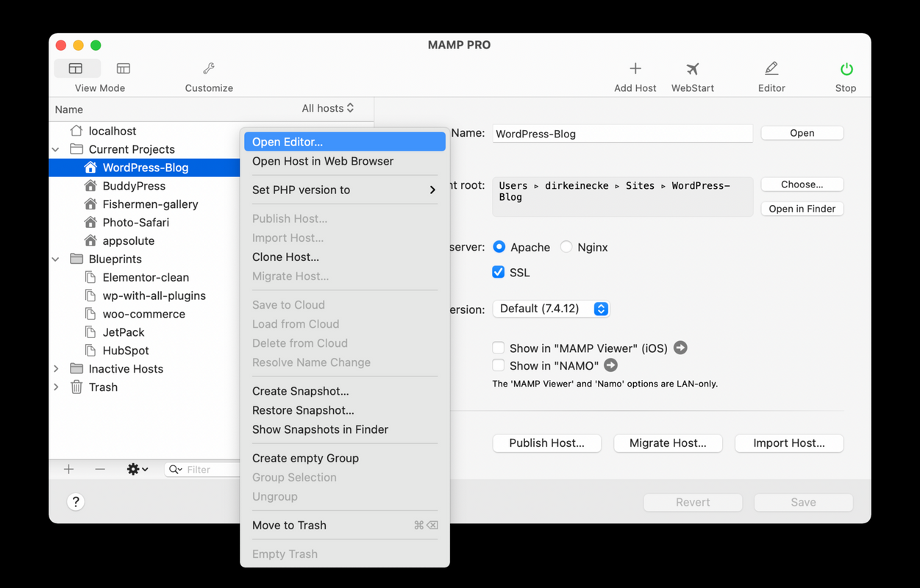This screenshot has width=920, height=588.
Task: Click the Fishermen-gallery host icon
Action: coord(90,204)
